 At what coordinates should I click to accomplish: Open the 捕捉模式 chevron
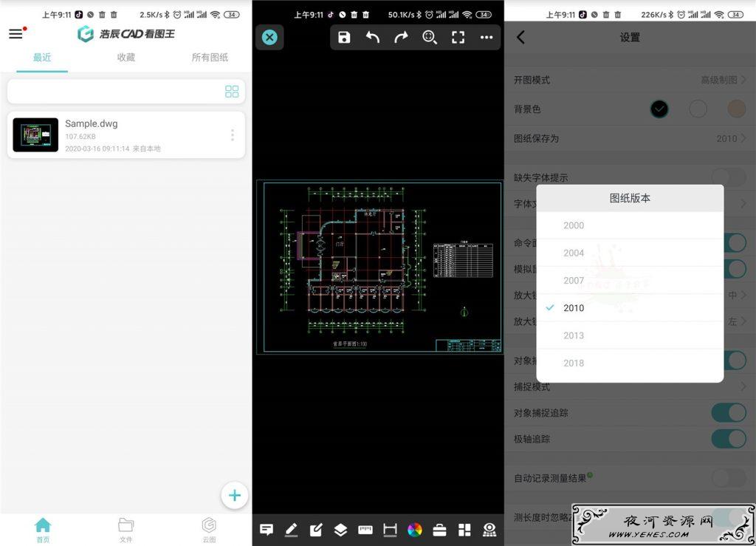[x=743, y=386]
